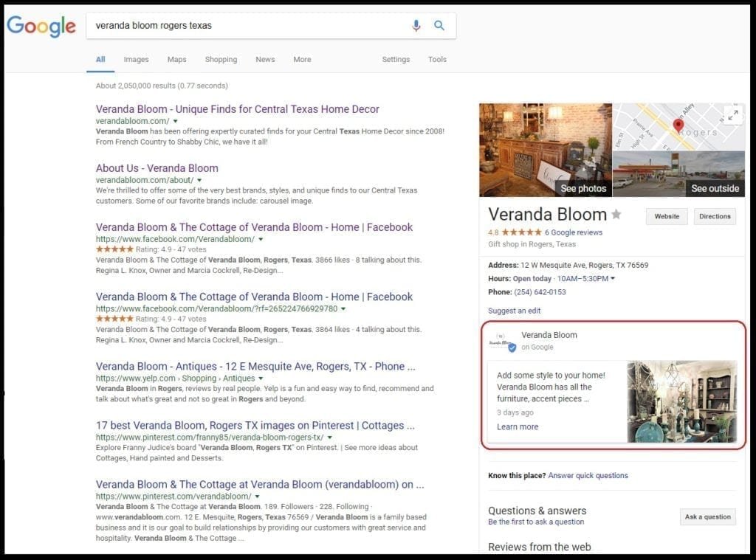This screenshot has width=756, height=560.
Task: Click the About 2,050,000 results text
Action: point(162,86)
